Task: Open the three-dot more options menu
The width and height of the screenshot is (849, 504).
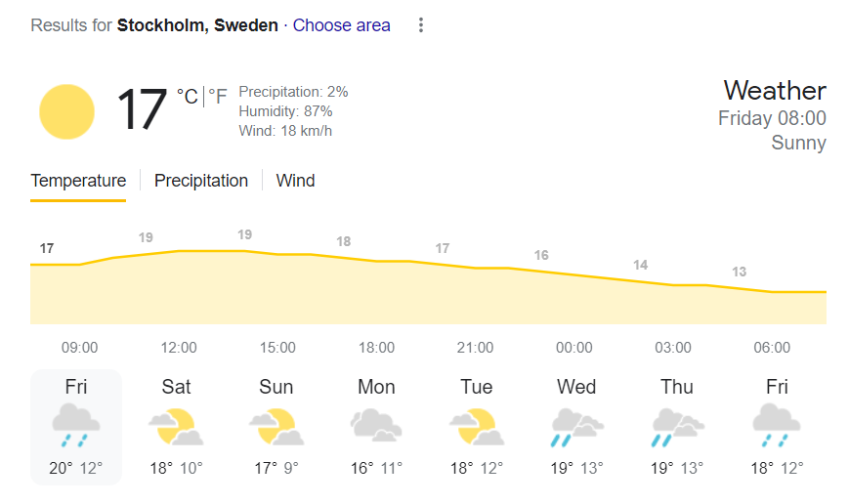Action: [x=421, y=25]
